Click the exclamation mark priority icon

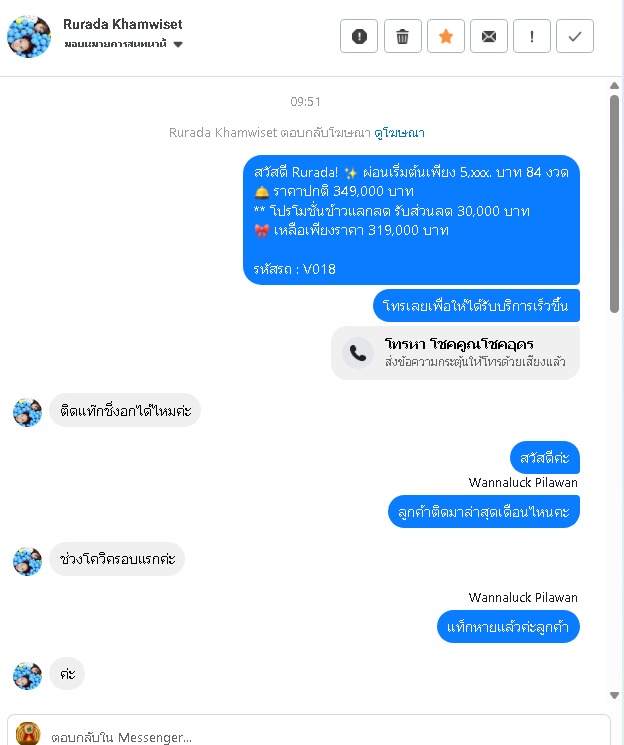pyautogui.click(x=532, y=36)
